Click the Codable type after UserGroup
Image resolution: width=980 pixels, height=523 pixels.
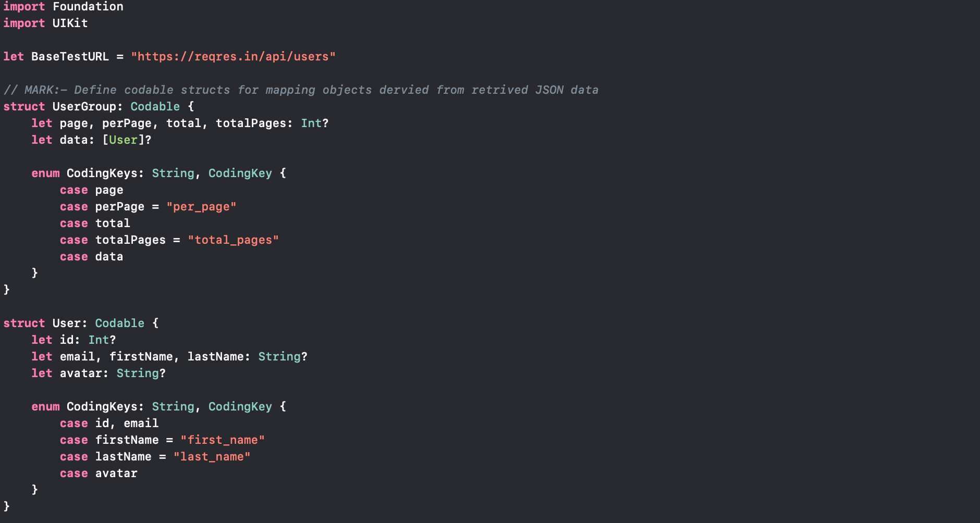(x=155, y=106)
